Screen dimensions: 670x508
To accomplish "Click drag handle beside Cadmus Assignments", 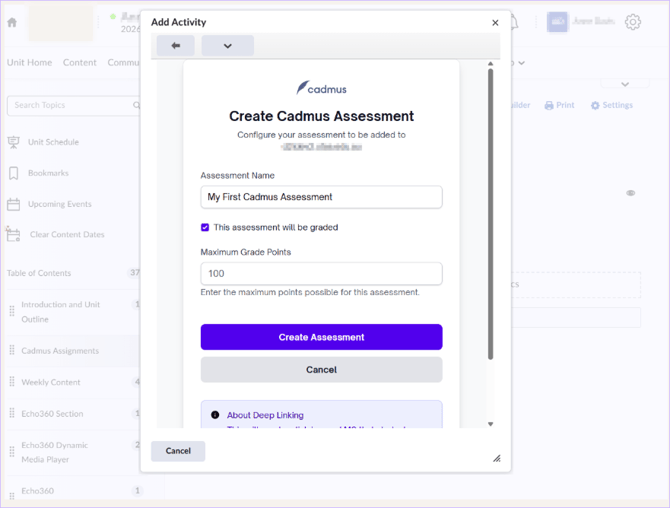I will [12, 350].
